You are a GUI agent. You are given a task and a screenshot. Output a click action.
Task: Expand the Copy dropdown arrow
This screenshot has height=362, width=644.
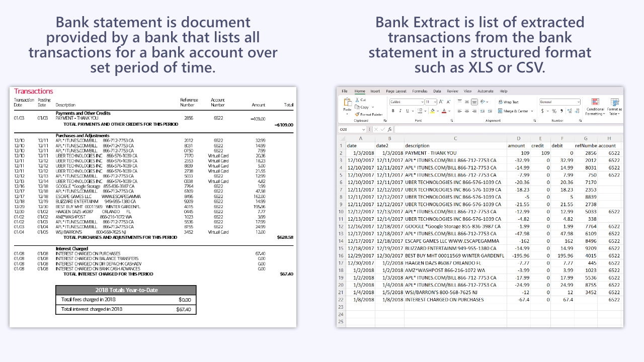point(373,107)
